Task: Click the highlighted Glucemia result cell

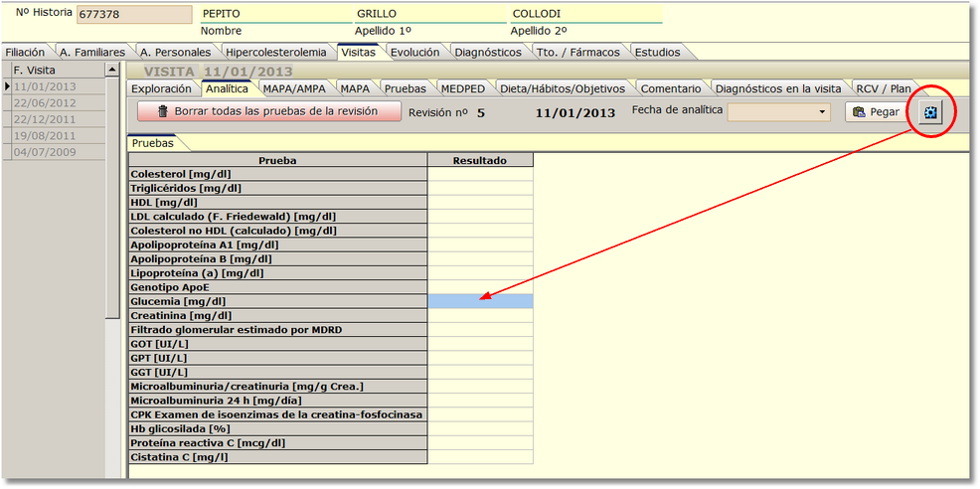Action: 481,301
